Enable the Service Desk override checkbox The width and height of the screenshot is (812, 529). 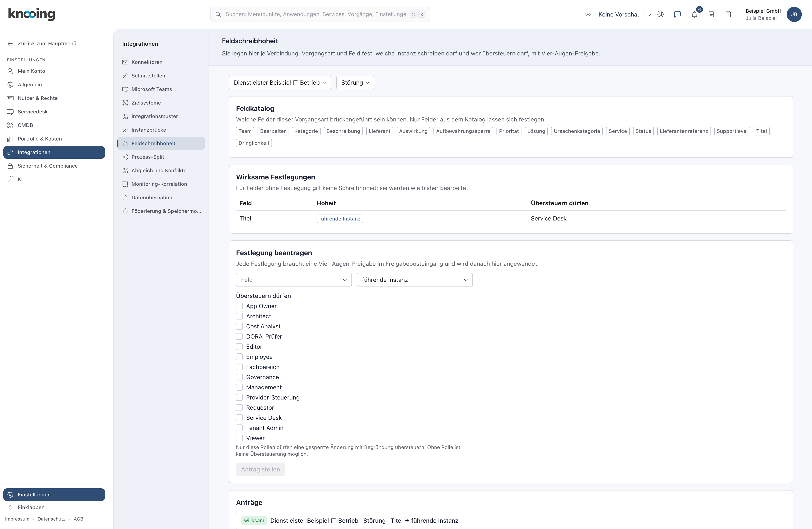(x=240, y=418)
